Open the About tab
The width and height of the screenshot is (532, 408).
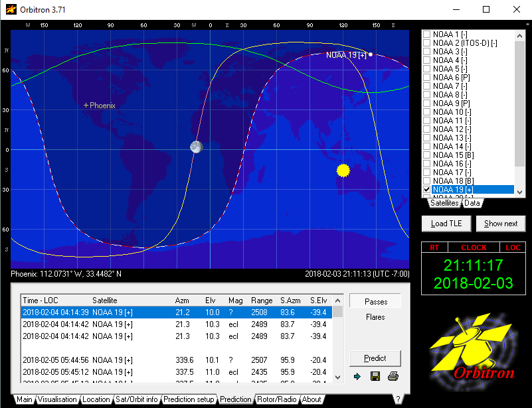[x=311, y=399]
